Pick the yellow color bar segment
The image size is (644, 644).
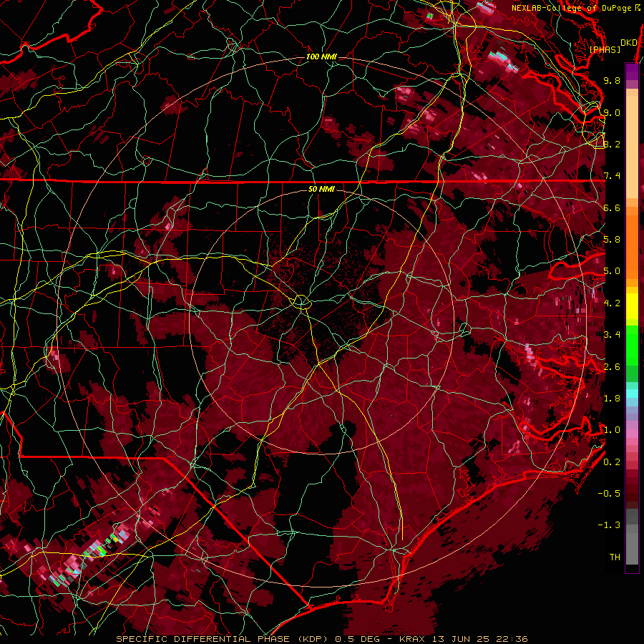click(x=632, y=306)
